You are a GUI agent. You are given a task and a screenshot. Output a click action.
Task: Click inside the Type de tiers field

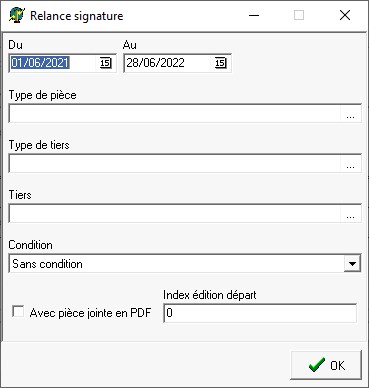(x=175, y=164)
